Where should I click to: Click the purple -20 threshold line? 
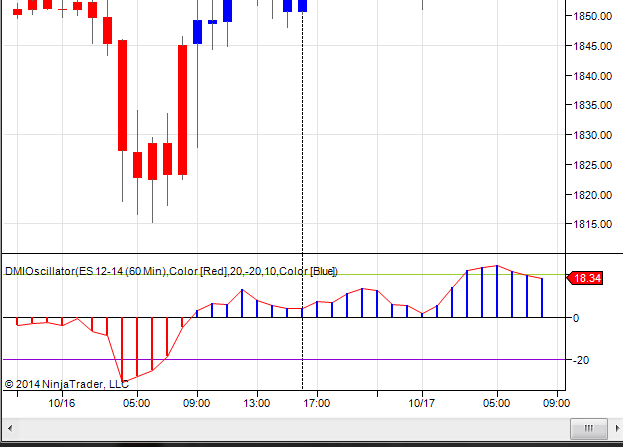[x=284, y=360]
